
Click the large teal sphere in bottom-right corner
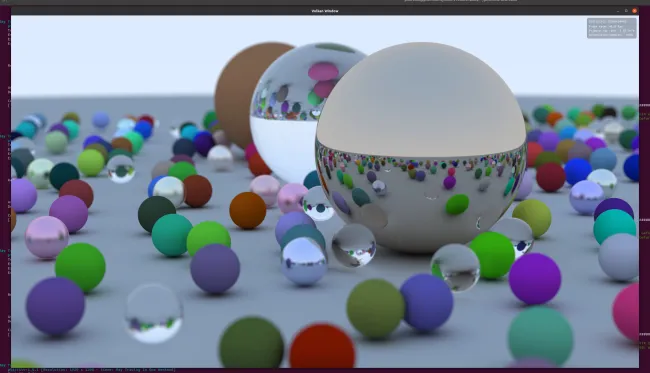[541, 337]
